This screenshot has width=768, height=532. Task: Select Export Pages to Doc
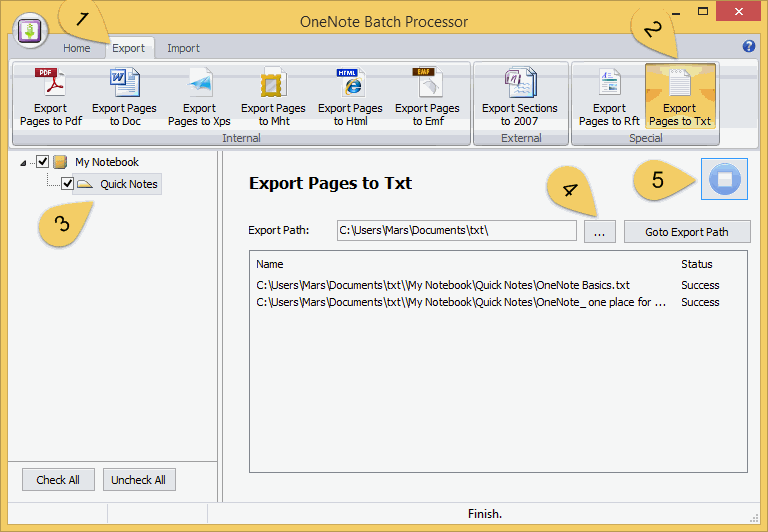pos(124,97)
